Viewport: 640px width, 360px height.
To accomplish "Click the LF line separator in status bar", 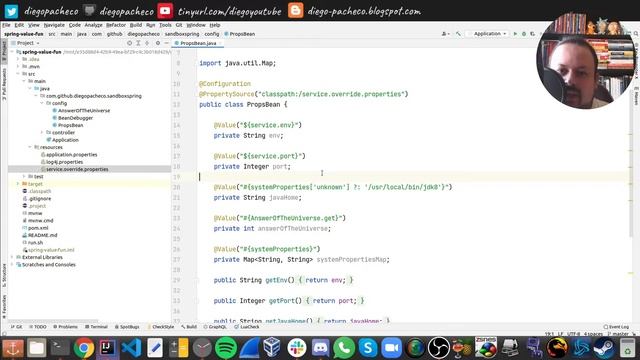I will point(561,334).
